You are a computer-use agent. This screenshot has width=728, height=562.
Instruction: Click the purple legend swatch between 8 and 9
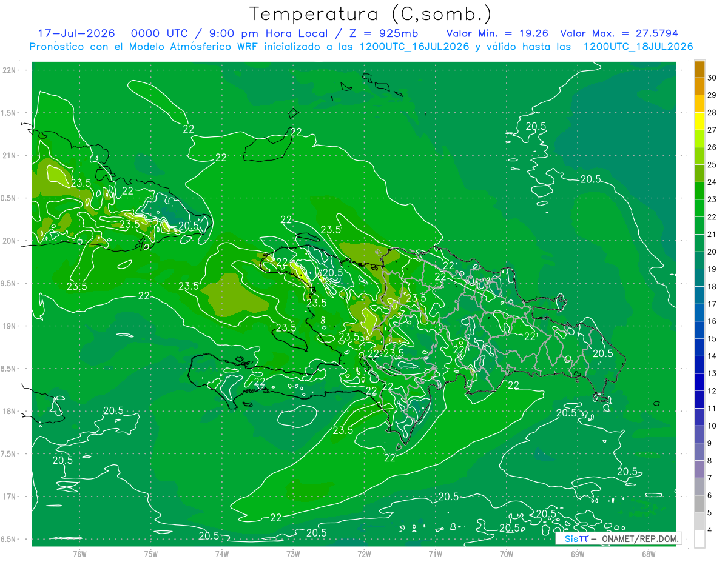pyautogui.click(x=699, y=452)
